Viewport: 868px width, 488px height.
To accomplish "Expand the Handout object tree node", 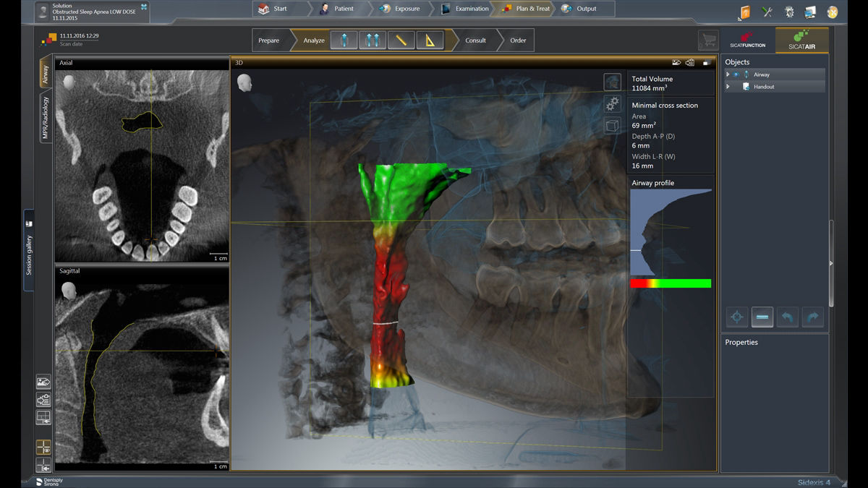I will pyautogui.click(x=728, y=87).
